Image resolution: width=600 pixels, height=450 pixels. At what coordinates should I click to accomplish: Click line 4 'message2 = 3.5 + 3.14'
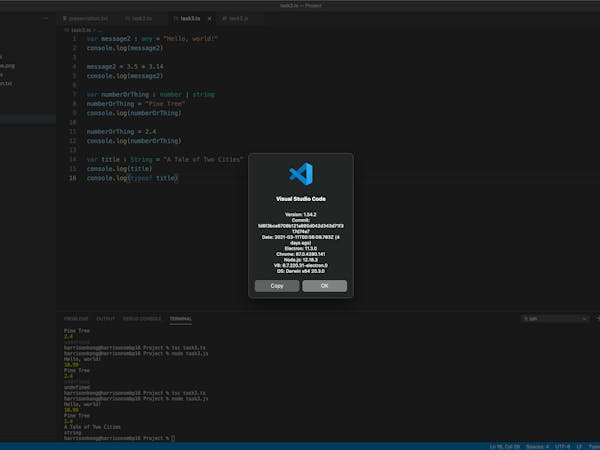pos(125,67)
